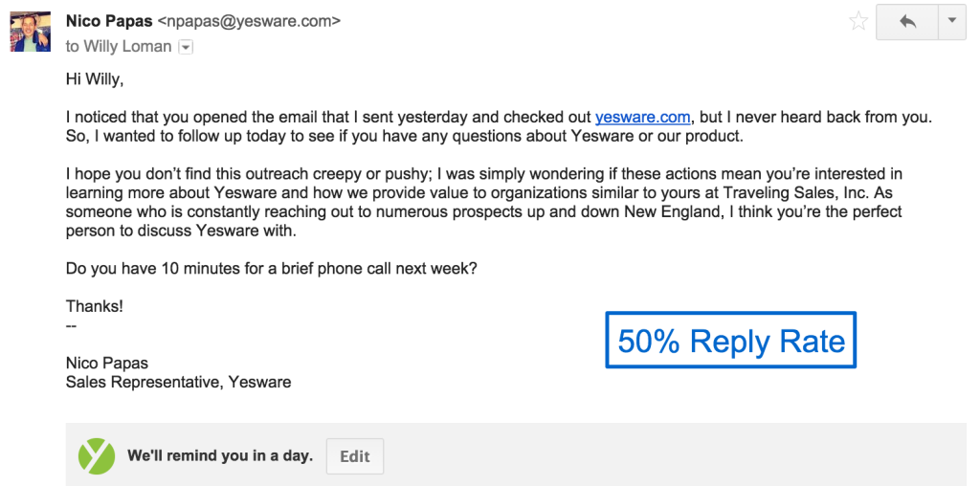Click "We'll remind you in a day" text

point(220,456)
